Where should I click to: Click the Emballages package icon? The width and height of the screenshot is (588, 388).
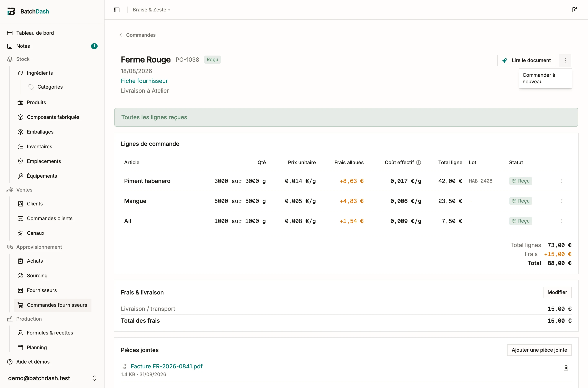(21, 132)
